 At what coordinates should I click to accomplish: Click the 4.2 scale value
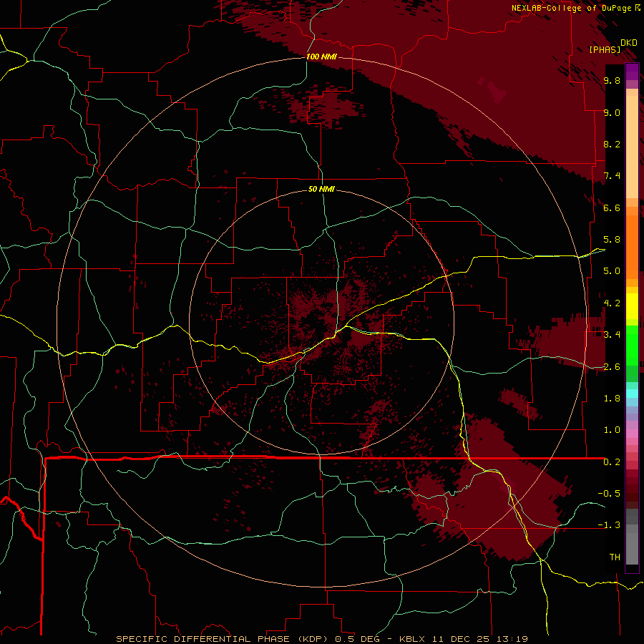[x=612, y=303]
